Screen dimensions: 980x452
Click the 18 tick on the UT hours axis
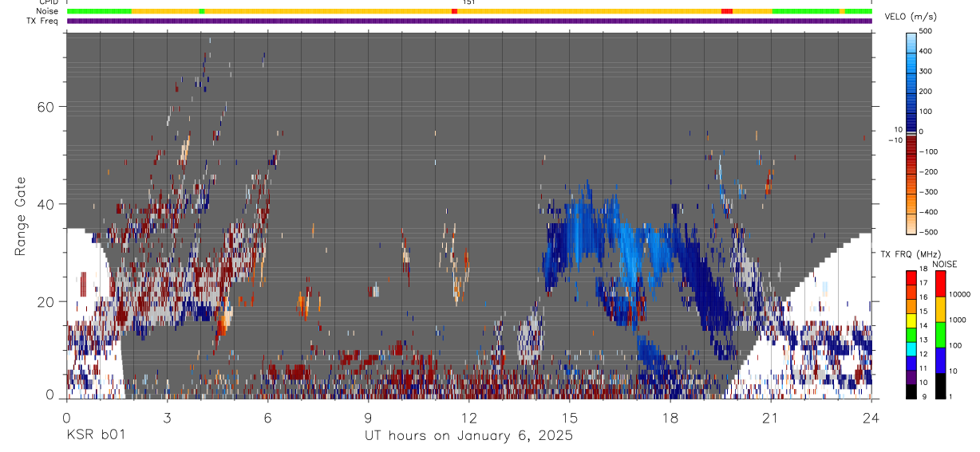tap(670, 417)
